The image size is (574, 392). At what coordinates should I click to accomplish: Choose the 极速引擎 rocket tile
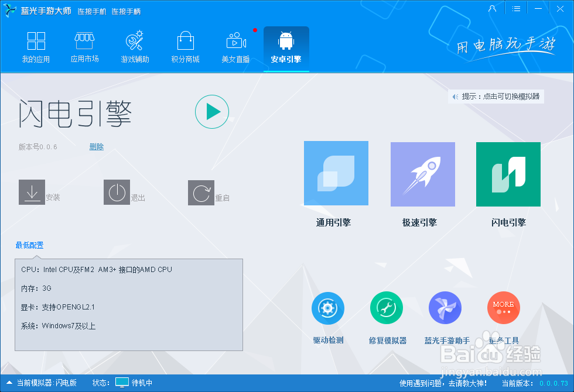click(423, 174)
